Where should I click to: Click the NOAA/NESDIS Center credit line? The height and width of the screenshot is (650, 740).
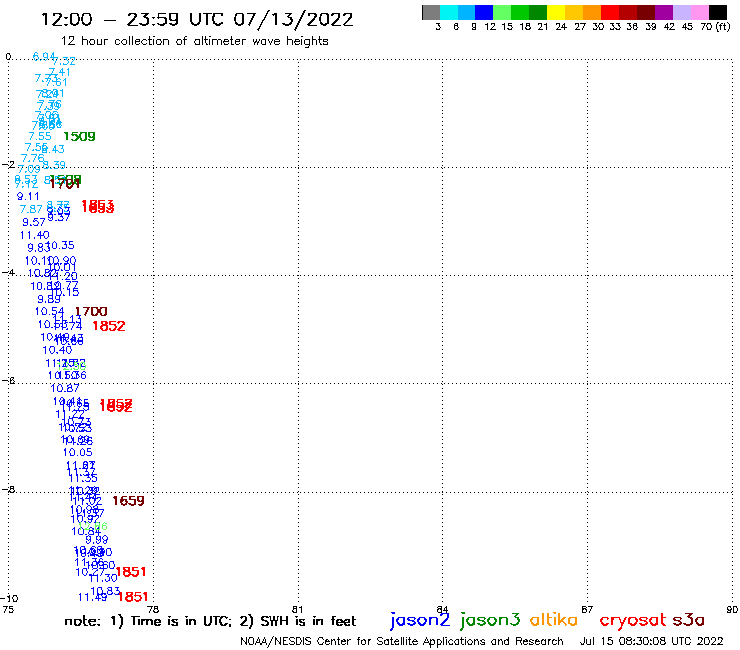[x=402, y=641]
